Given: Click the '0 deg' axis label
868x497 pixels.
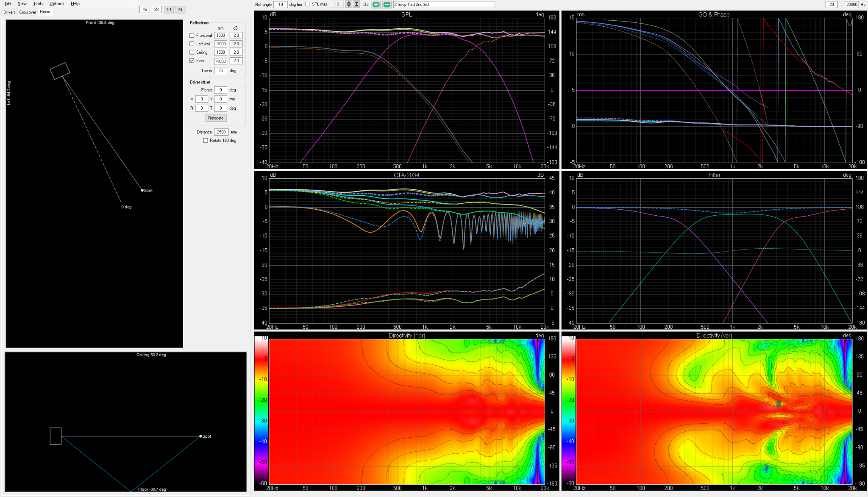Looking at the screenshot, I should pyautogui.click(x=126, y=207).
